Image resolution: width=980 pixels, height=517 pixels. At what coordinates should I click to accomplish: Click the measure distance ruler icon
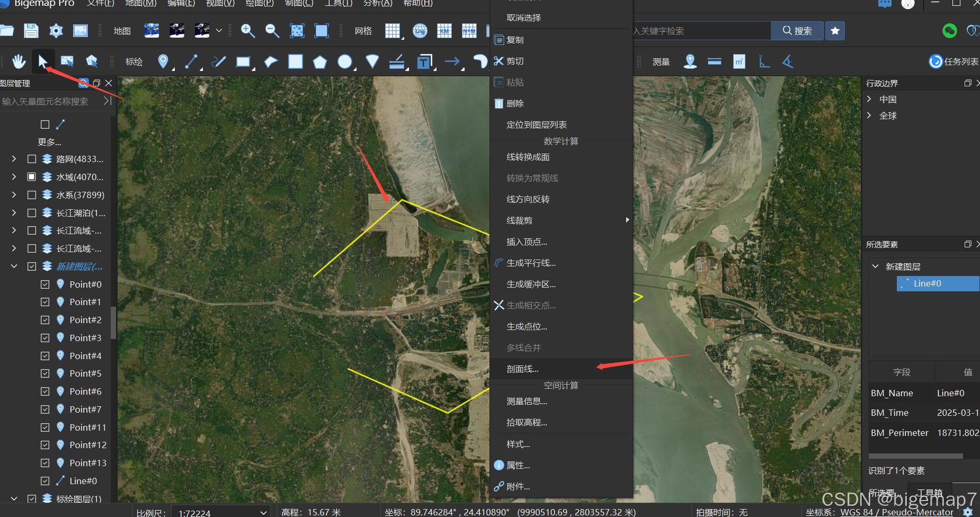point(715,61)
